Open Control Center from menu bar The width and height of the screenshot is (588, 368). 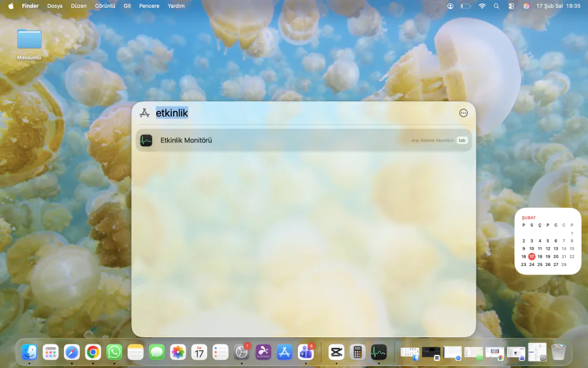point(512,6)
